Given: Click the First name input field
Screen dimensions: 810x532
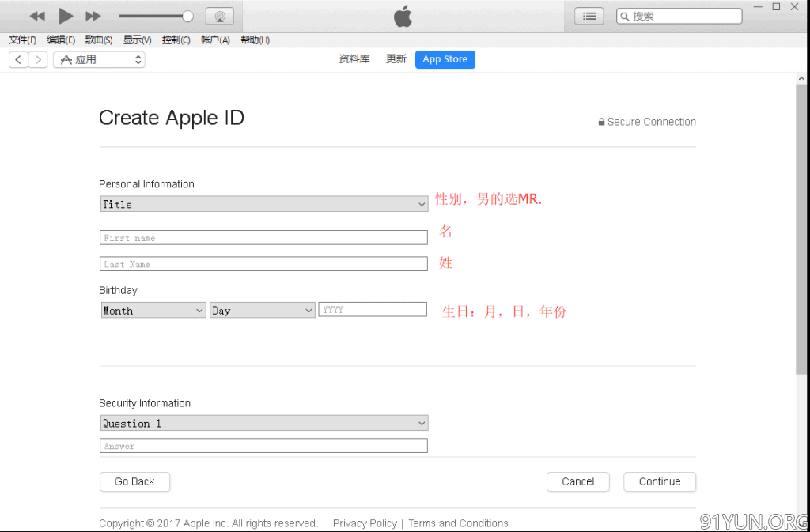Looking at the screenshot, I should point(263,237).
